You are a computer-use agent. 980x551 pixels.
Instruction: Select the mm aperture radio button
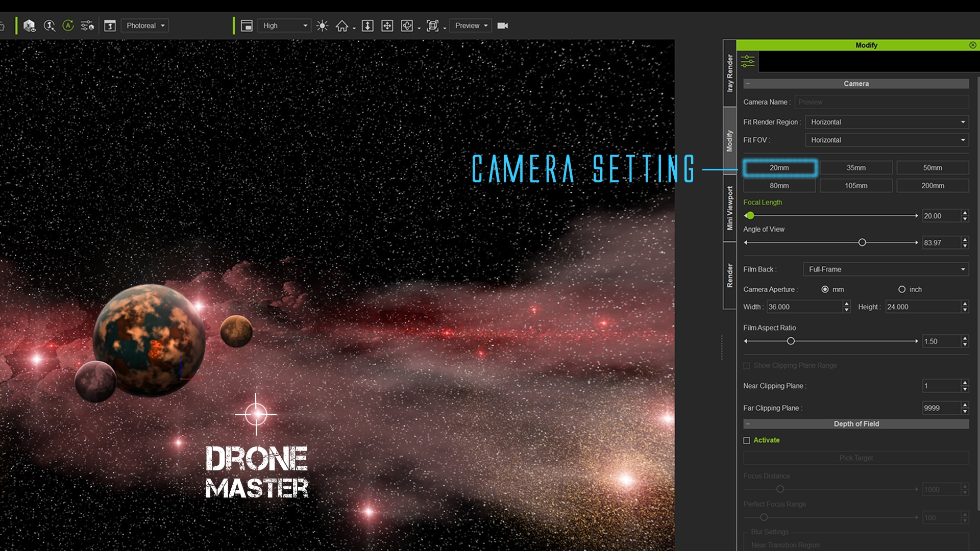tap(825, 289)
